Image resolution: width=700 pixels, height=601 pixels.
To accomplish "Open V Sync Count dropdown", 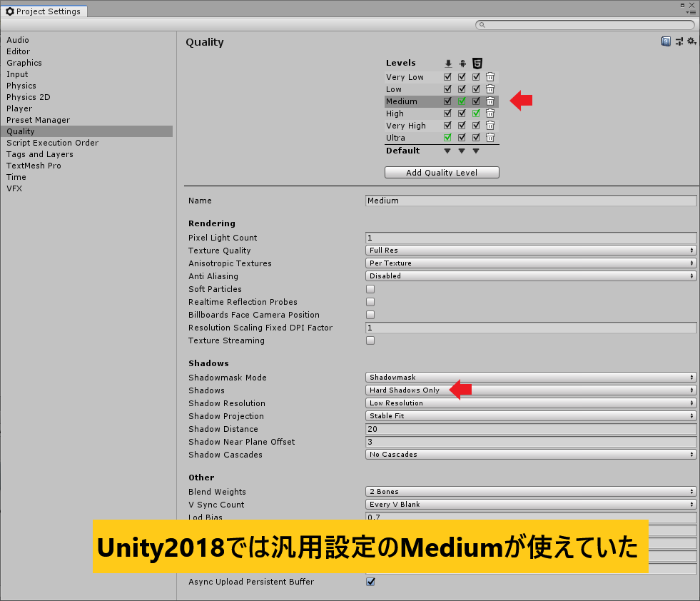I will pyautogui.click(x=531, y=504).
